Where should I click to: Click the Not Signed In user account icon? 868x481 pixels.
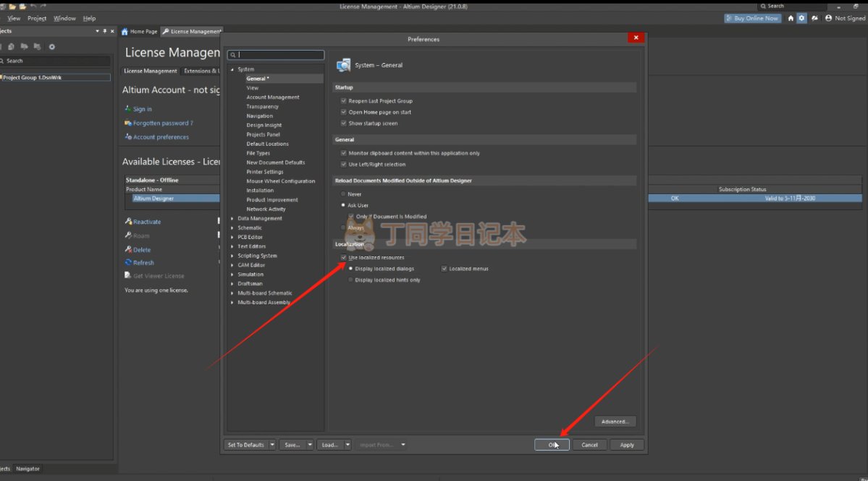point(828,18)
